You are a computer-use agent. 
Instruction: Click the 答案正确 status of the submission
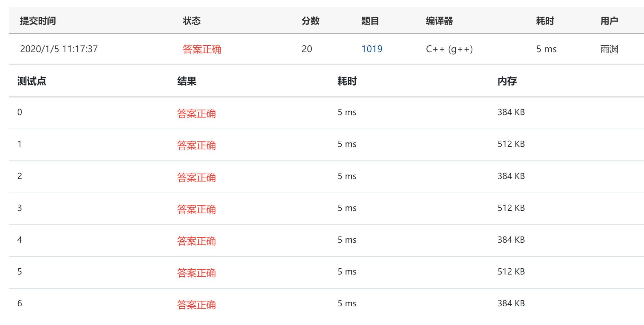(x=202, y=49)
